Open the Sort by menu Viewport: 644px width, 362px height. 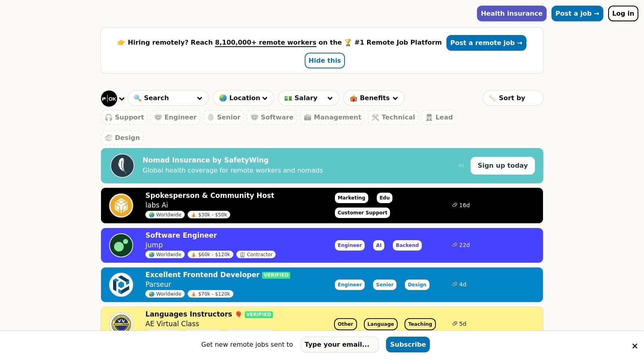coord(512,98)
